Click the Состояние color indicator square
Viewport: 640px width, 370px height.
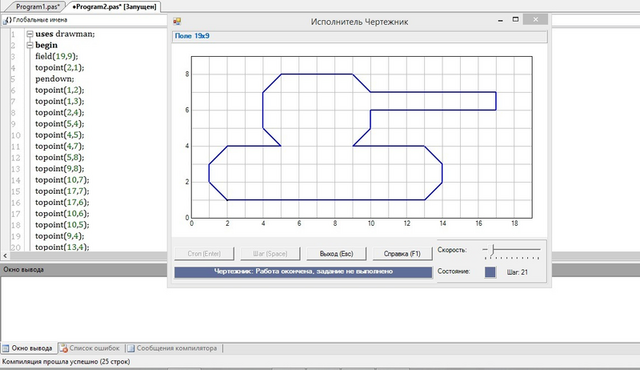[x=490, y=272]
